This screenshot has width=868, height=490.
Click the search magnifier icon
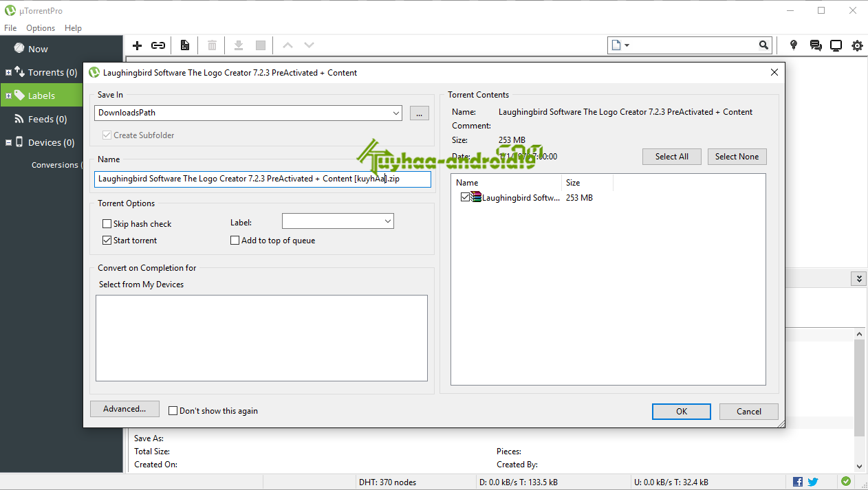tap(763, 45)
